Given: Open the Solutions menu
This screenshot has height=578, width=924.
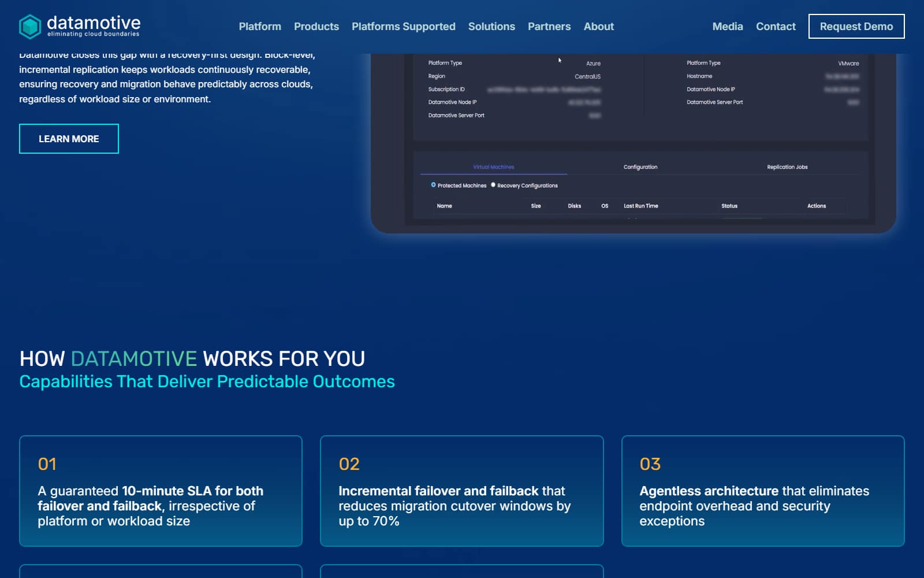Looking at the screenshot, I should [x=491, y=27].
